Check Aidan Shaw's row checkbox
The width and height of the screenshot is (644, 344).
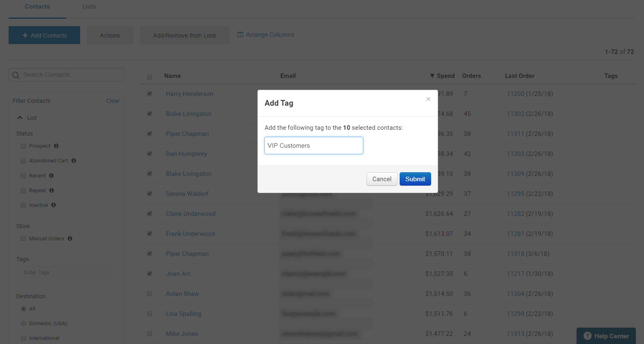point(150,293)
